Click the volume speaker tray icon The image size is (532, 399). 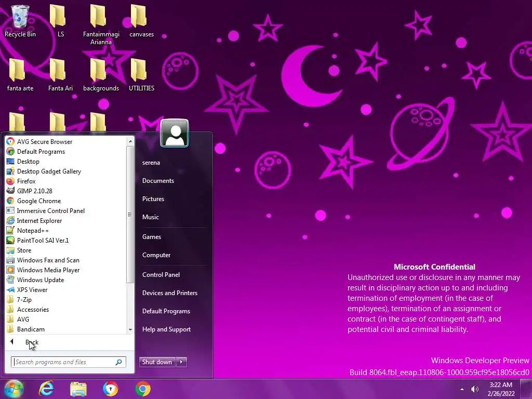pyautogui.click(x=475, y=389)
